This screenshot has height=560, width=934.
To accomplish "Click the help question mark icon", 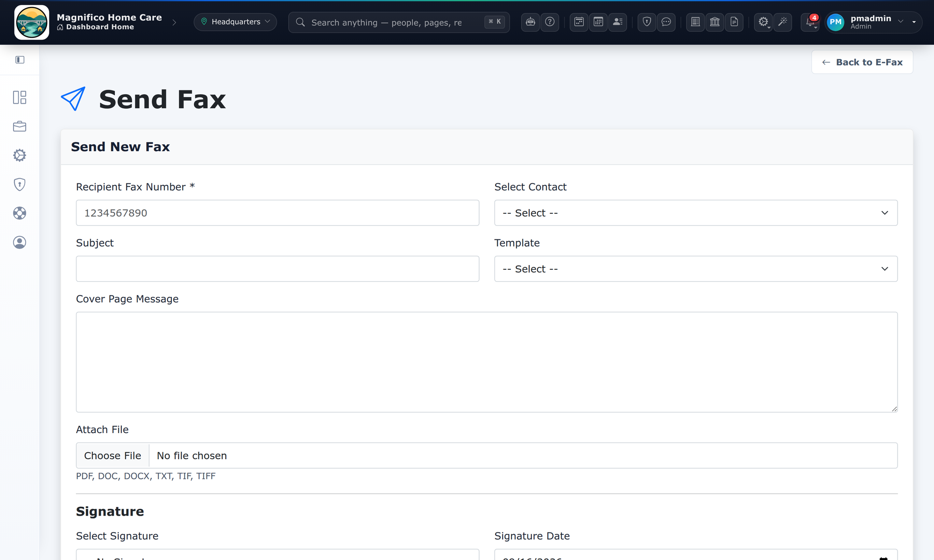I will point(550,22).
